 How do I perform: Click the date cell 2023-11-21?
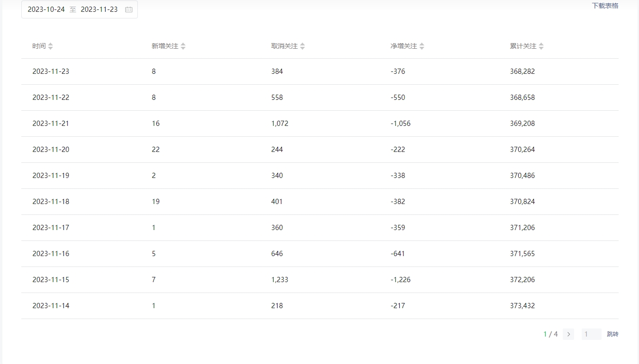pyautogui.click(x=51, y=124)
